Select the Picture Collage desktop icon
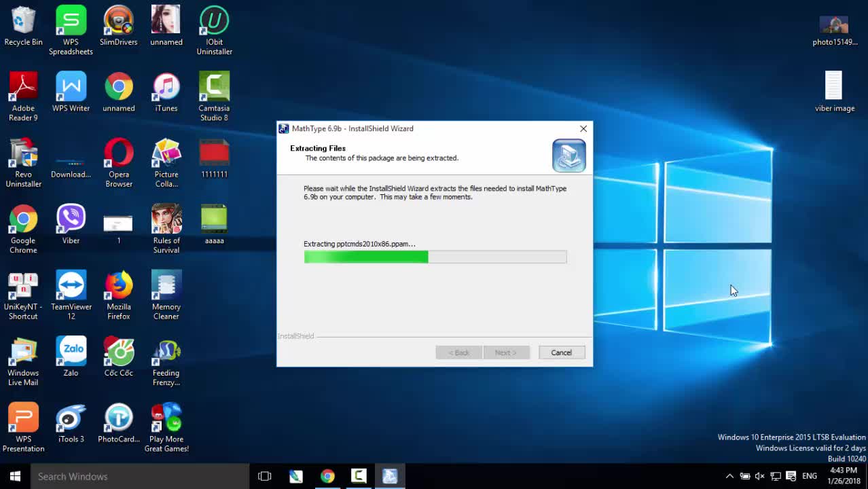 [166, 163]
